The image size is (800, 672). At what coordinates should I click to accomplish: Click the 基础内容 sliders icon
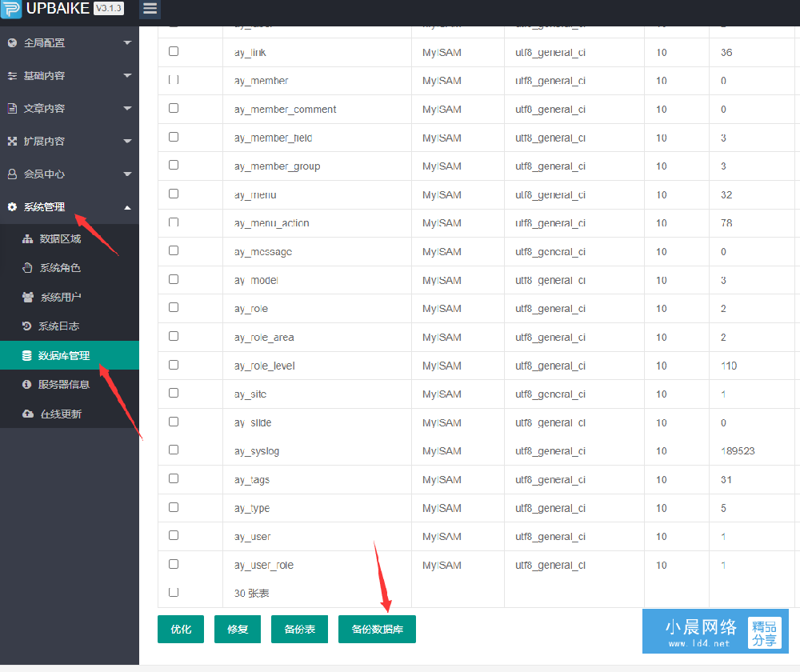(x=12, y=76)
